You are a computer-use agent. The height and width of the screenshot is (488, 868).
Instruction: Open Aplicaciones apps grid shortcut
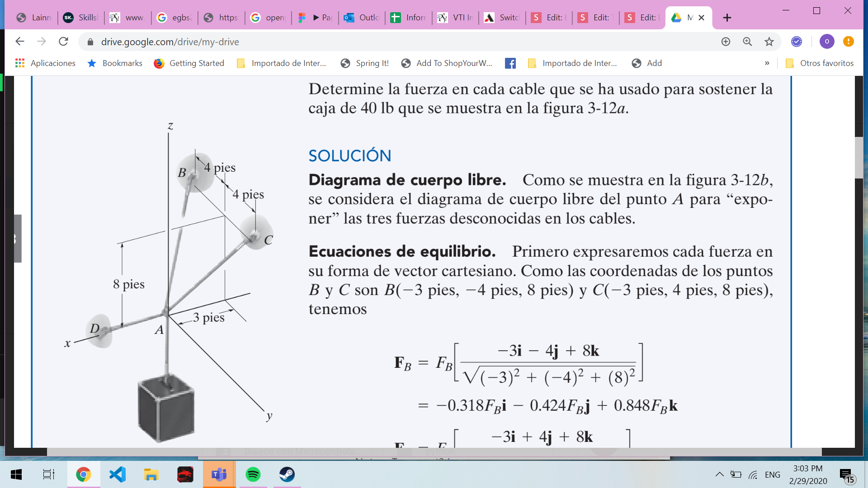tap(45, 63)
